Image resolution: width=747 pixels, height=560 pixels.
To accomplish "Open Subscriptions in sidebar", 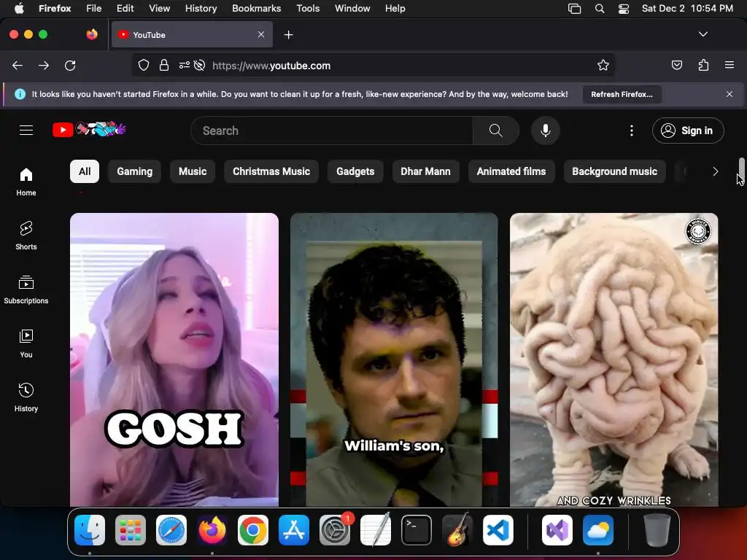I will (x=26, y=289).
